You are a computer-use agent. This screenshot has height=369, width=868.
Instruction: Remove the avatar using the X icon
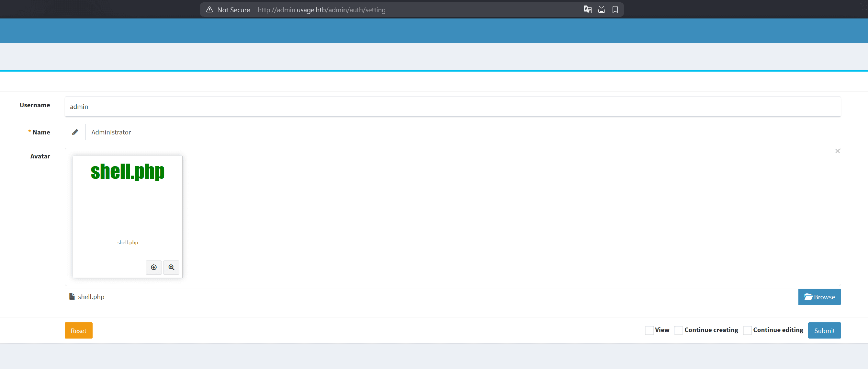[x=837, y=151]
